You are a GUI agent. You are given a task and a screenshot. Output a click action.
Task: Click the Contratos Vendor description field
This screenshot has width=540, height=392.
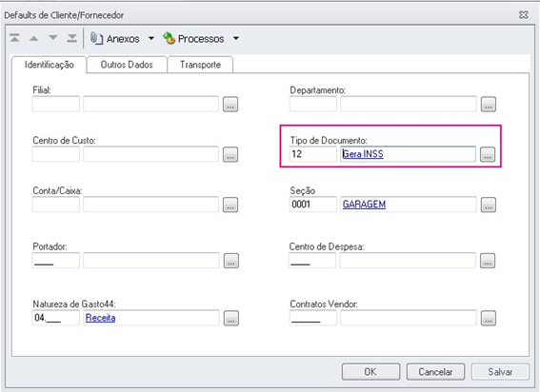(x=409, y=318)
